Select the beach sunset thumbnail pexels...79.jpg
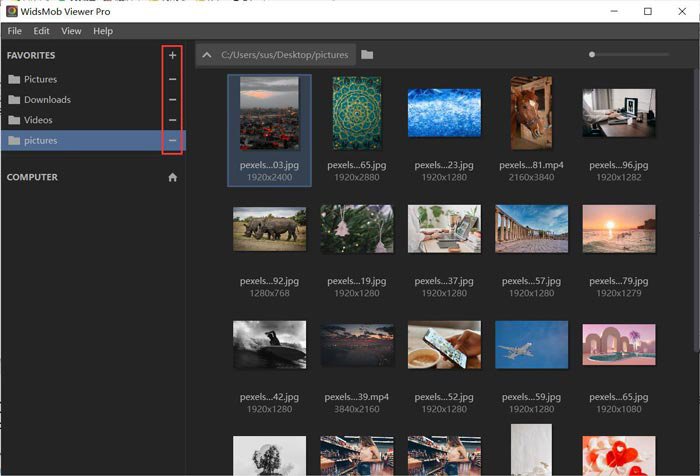This screenshot has height=476, width=700. 619,229
